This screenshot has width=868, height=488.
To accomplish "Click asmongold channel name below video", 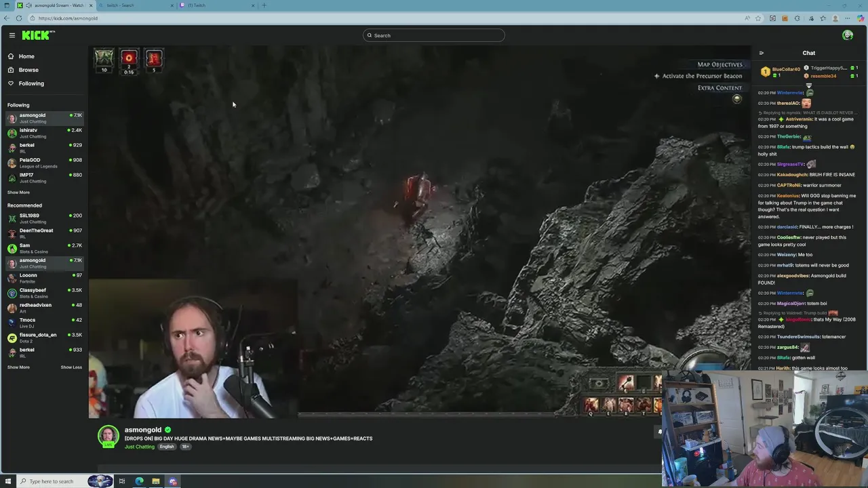I will click(x=143, y=430).
